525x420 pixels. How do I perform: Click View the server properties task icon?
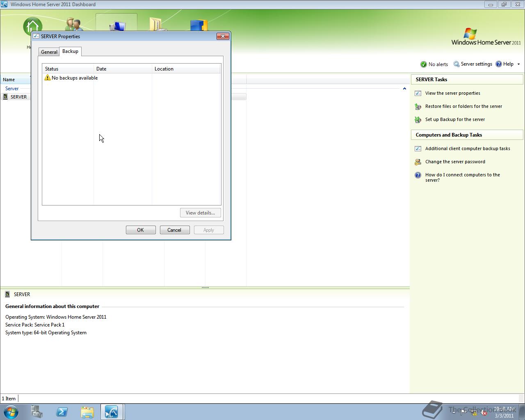pos(418,93)
